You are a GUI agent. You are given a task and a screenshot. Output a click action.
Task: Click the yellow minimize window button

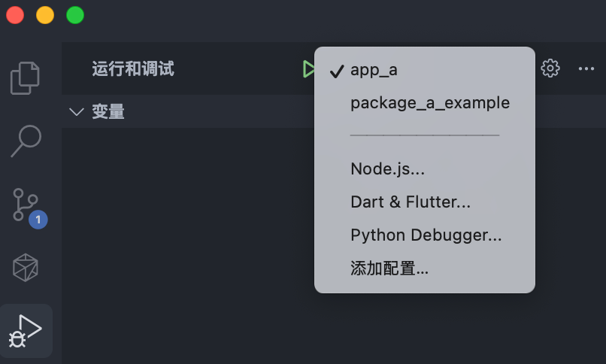(x=45, y=15)
